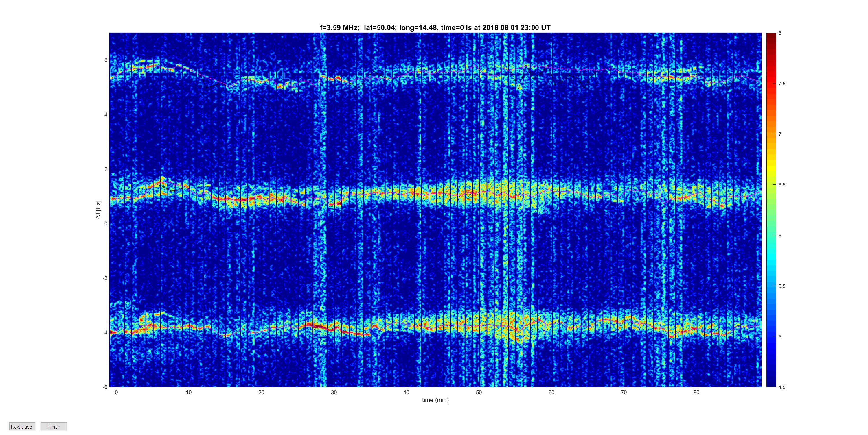Click the y-axis tick label 0

106,223
